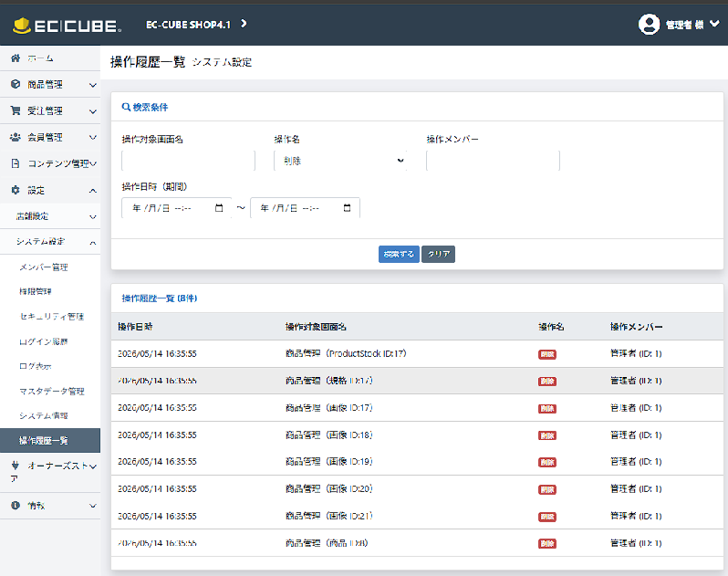Click 削除 badge in 画像 ID:20 row
This screenshot has width=728, height=576.
(547, 489)
